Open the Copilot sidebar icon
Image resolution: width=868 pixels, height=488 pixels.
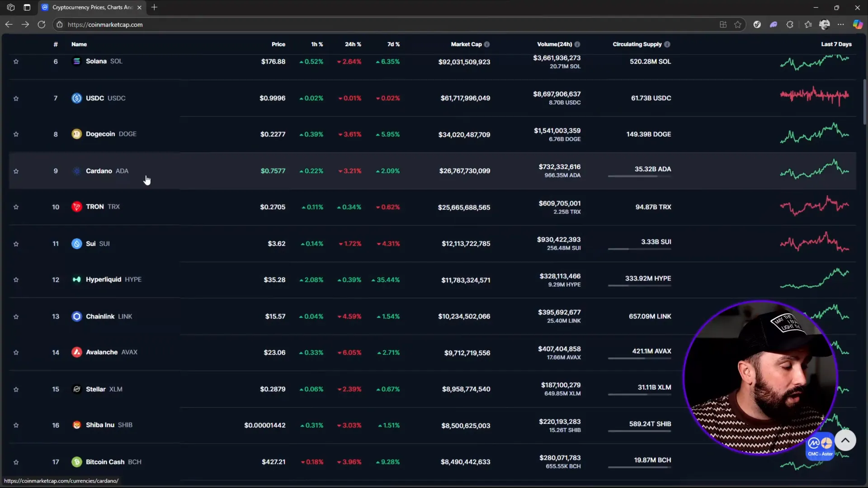[x=858, y=24]
